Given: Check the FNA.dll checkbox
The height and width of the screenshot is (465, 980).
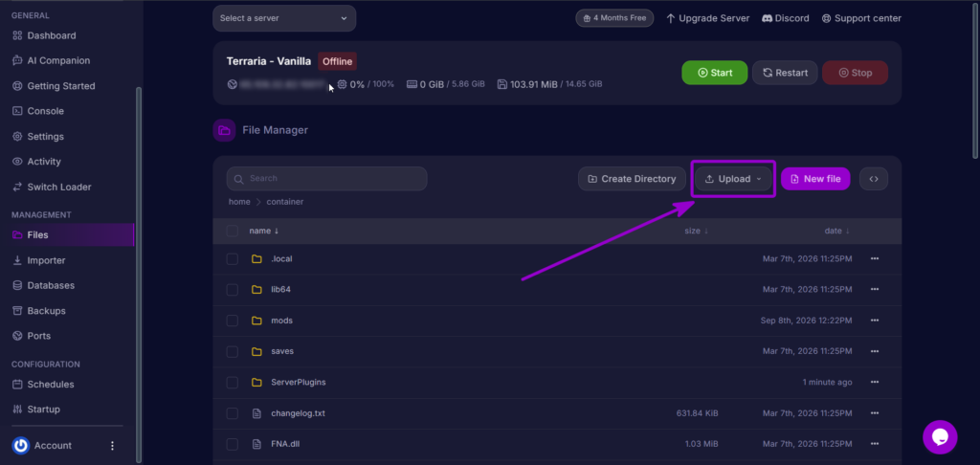Looking at the screenshot, I should pyautogui.click(x=233, y=444).
